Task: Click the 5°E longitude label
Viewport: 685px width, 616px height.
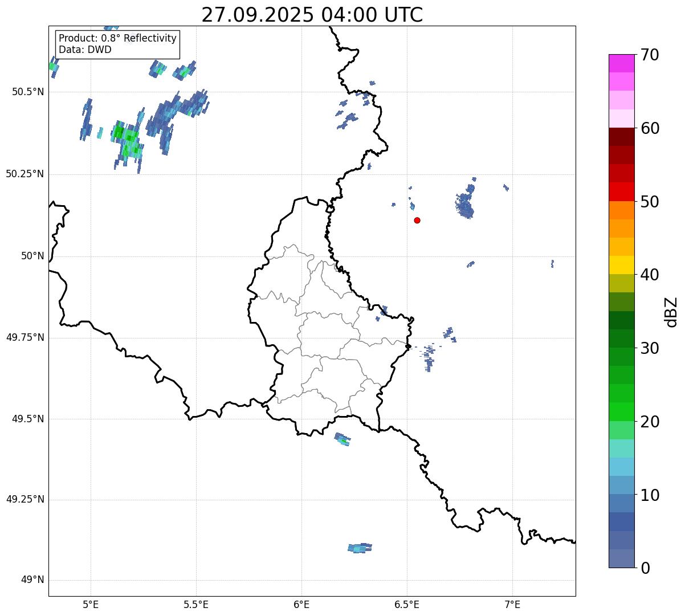Action: click(91, 604)
